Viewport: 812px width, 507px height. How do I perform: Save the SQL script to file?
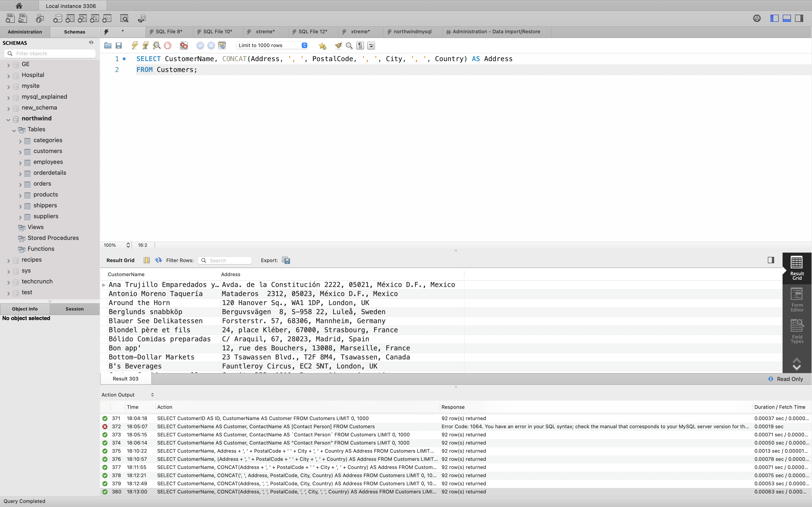[118, 45]
